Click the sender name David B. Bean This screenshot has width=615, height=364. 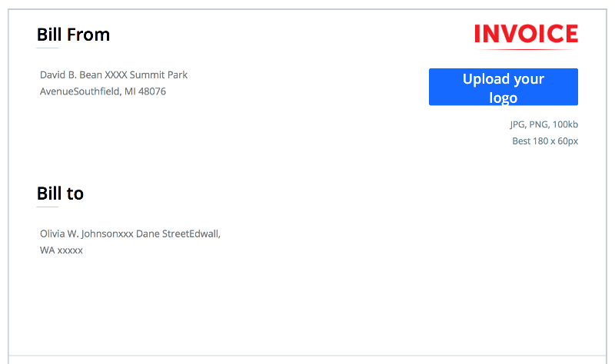(x=69, y=75)
